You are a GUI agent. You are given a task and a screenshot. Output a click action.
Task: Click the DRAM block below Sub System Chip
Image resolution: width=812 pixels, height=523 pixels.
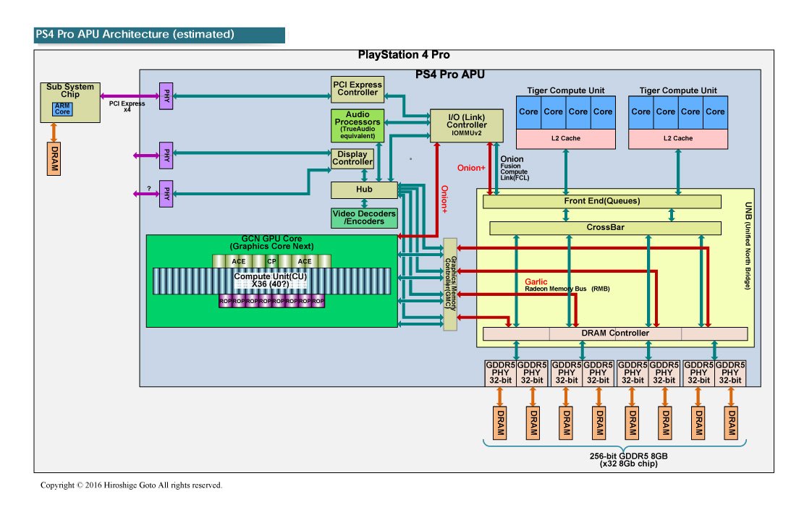click(54, 158)
